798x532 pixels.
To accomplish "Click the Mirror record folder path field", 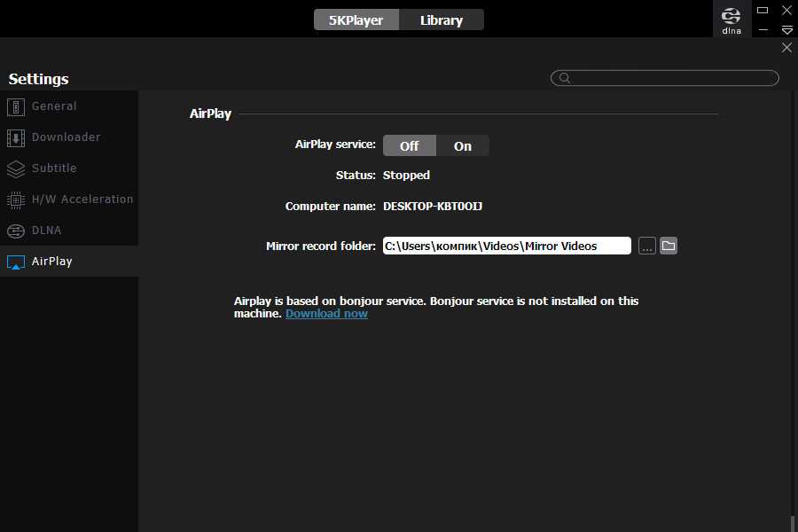I will point(506,246).
